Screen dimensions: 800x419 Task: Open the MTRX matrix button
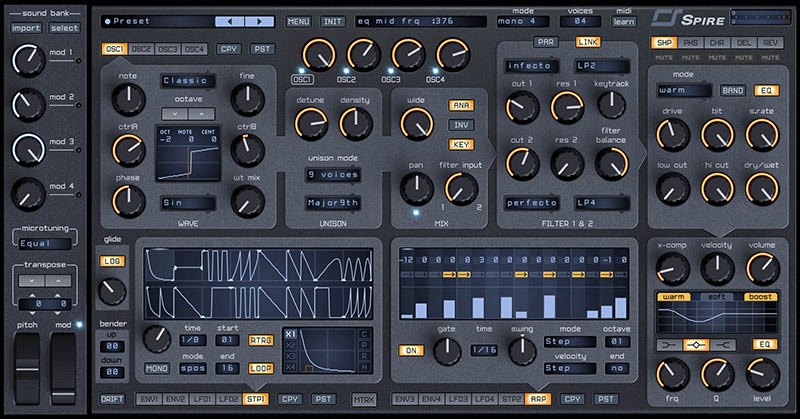pyautogui.click(x=364, y=400)
